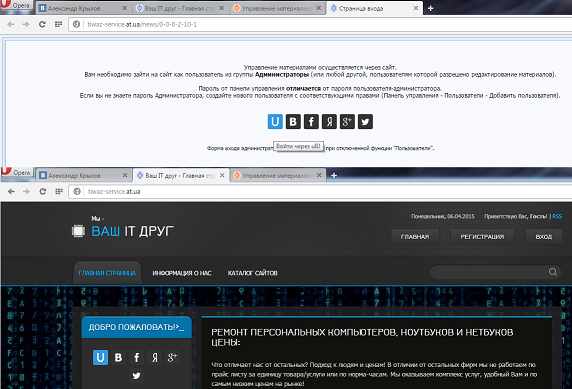The image size is (572, 389).
Task: Click VKontakte login icon in upper window
Action: [x=293, y=122]
